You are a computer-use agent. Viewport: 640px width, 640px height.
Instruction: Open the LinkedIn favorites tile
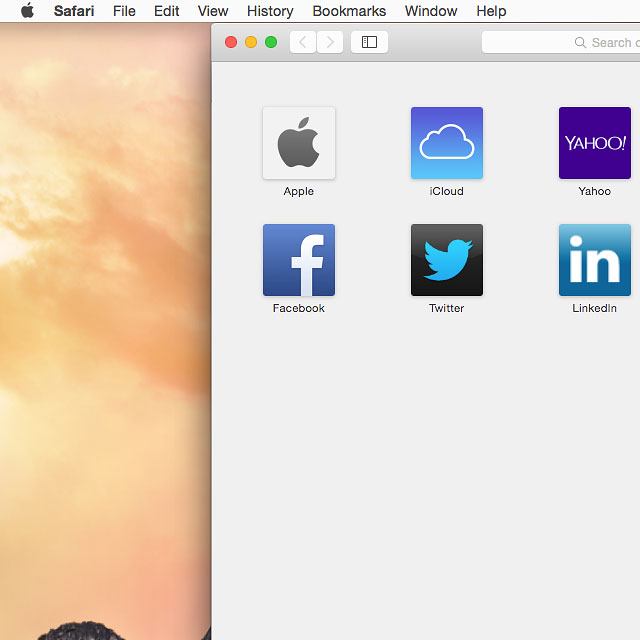[595, 260]
